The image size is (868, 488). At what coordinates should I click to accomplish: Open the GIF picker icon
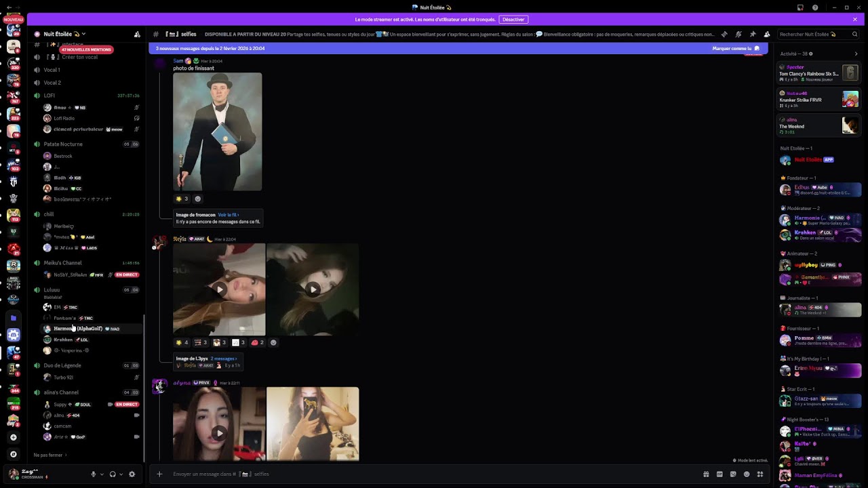[x=719, y=474]
